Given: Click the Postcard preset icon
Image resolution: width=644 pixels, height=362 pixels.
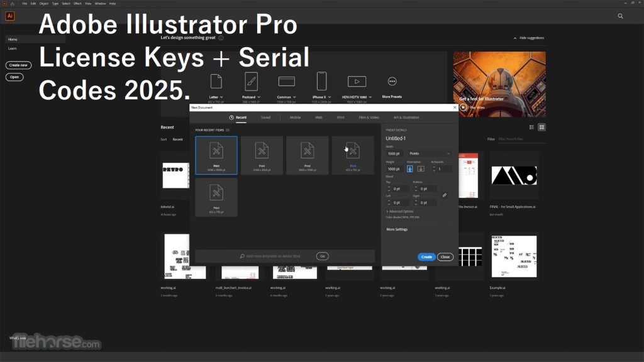Looking at the screenshot, I should [250, 82].
